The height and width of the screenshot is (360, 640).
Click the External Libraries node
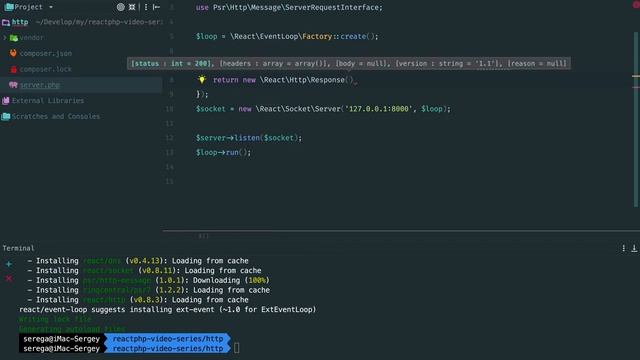(x=48, y=100)
